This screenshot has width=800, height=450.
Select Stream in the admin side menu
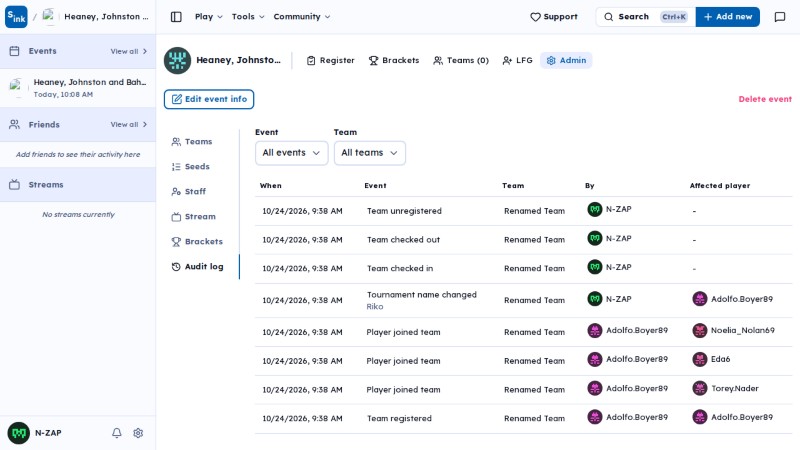pyautogui.click(x=194, y=217)
